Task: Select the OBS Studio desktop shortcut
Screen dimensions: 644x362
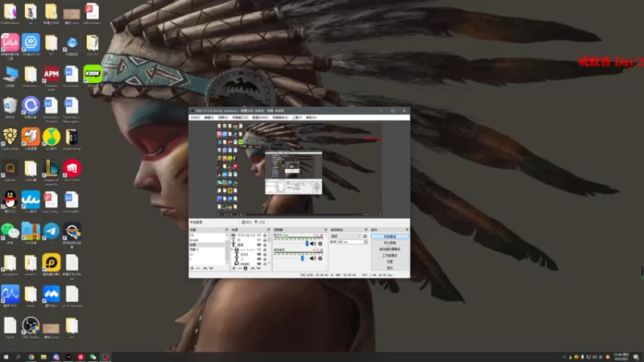Action: tap(31, 327)
